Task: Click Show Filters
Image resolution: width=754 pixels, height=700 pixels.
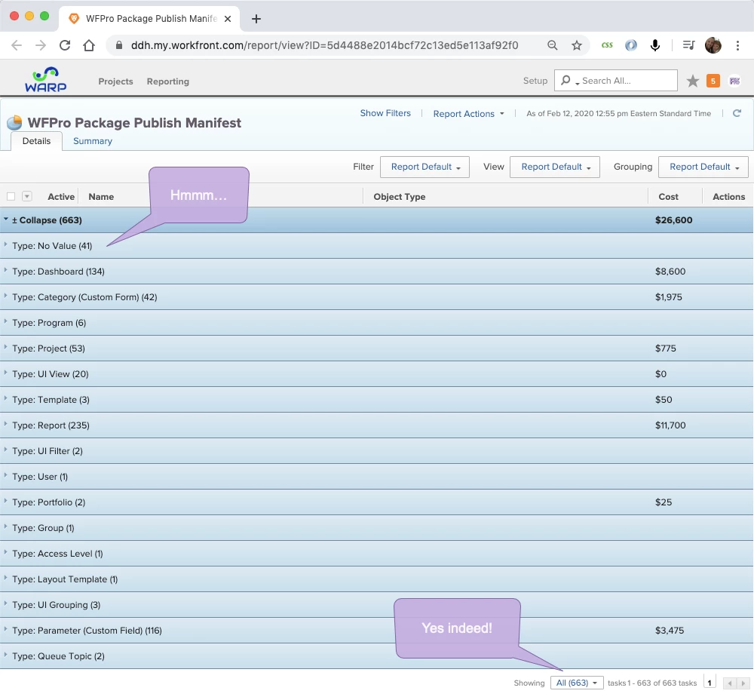Action: (385, 113)
